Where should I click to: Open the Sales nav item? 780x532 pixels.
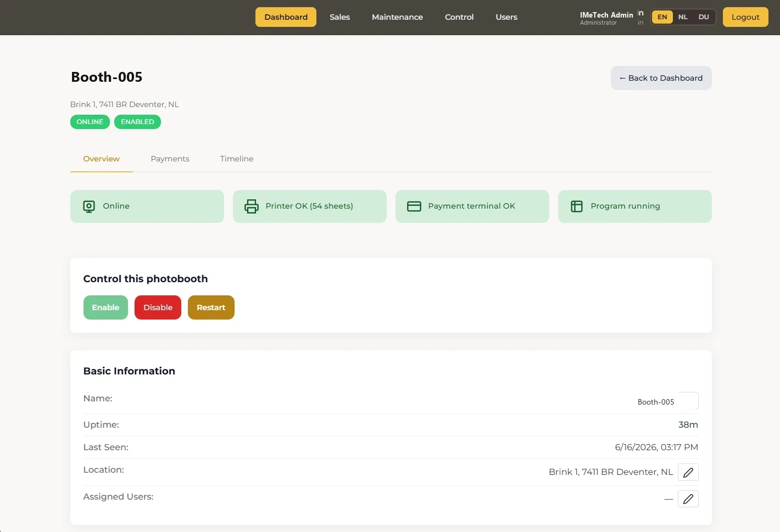click(340, 17)
